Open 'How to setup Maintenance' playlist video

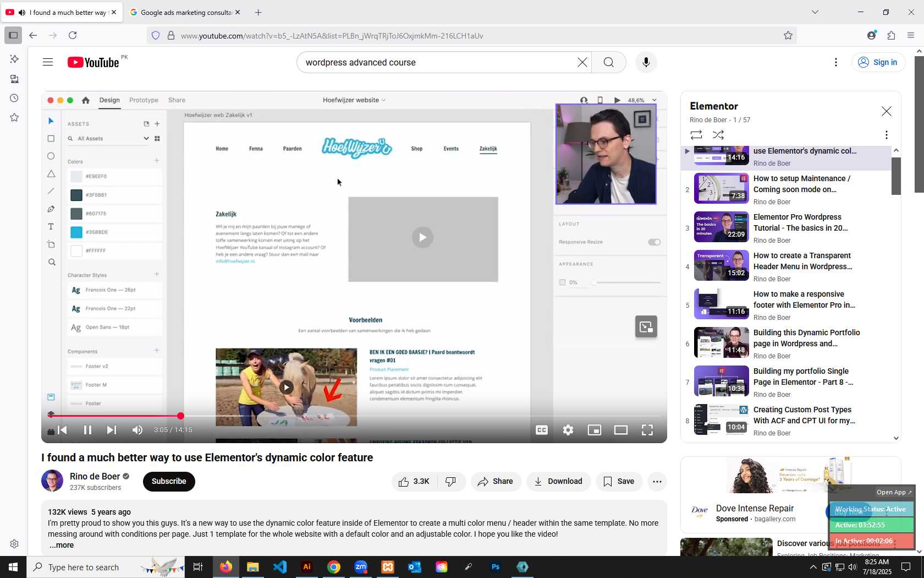pyautogui.click(x=787, y=189)
